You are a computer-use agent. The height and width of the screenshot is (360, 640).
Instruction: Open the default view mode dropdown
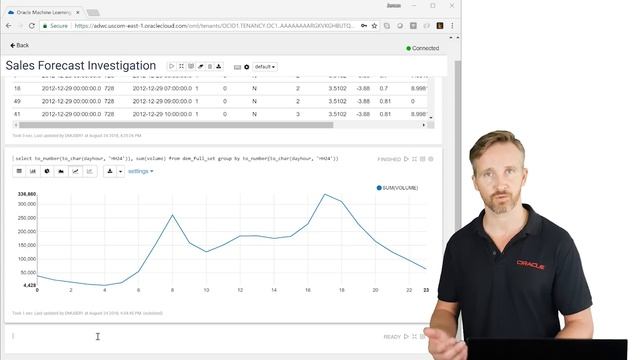pos(265,67)
